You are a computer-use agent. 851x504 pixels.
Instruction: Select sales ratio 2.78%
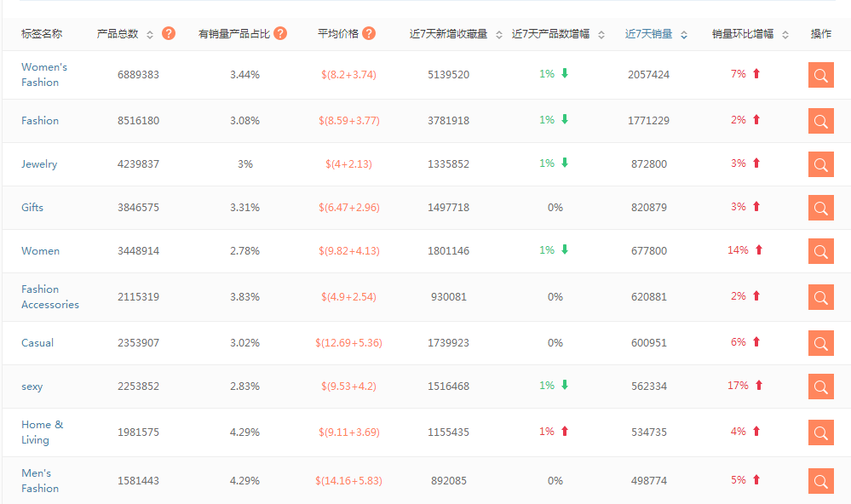(x=244, y=251)
